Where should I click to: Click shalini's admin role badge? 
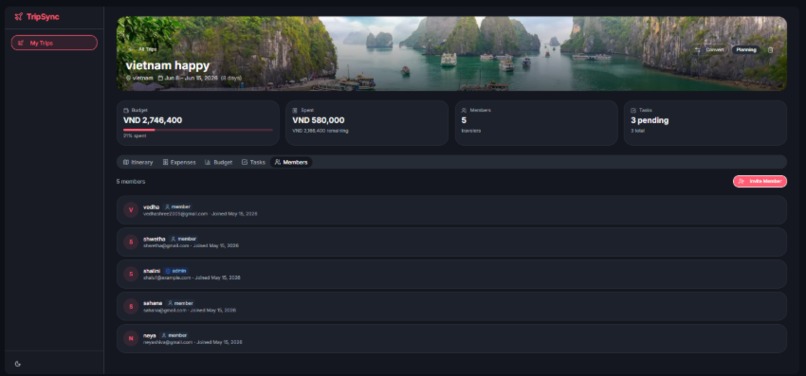coord(176,271)
